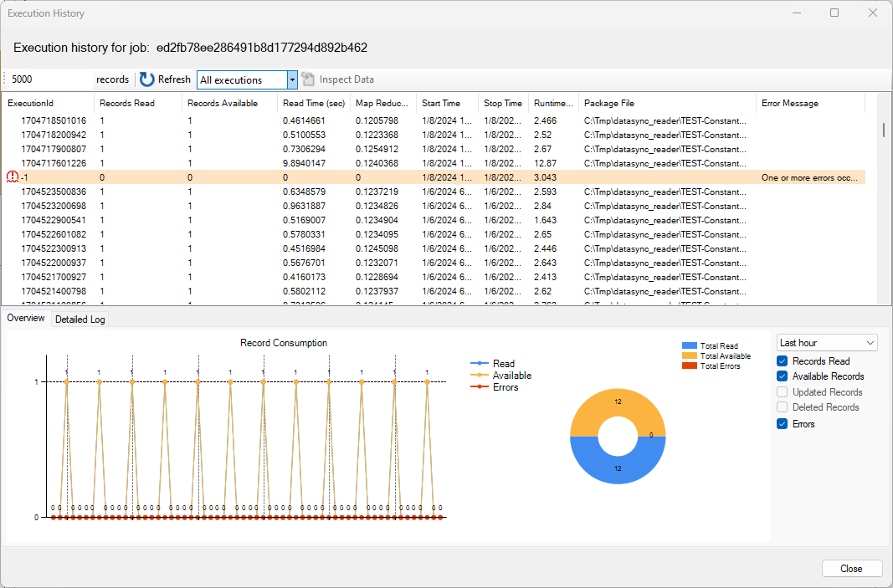Open the All executions filter dropdown

click(x=292, y=80)
